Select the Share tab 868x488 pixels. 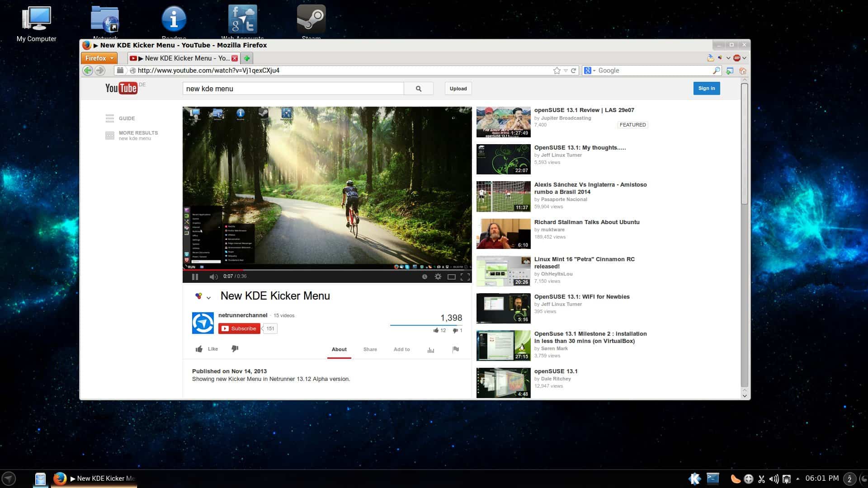coord(370,349)
